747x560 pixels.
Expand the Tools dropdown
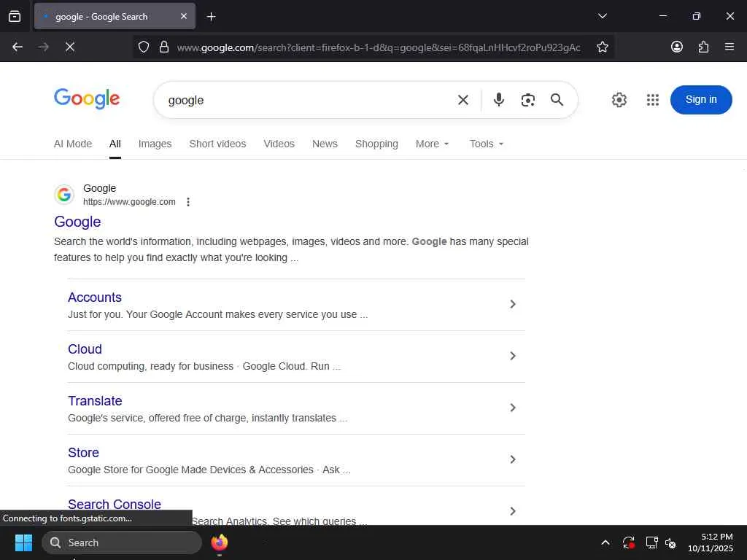(x=487, y=144)
